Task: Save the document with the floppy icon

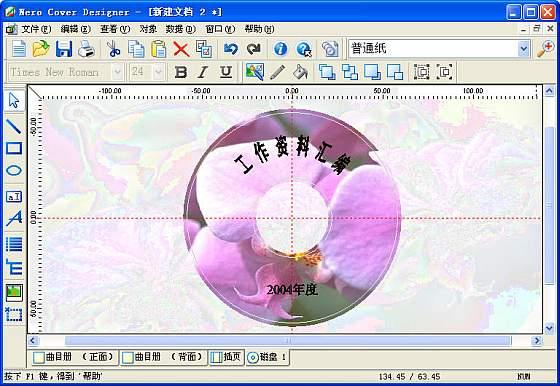Action: [x=64, y=49]
